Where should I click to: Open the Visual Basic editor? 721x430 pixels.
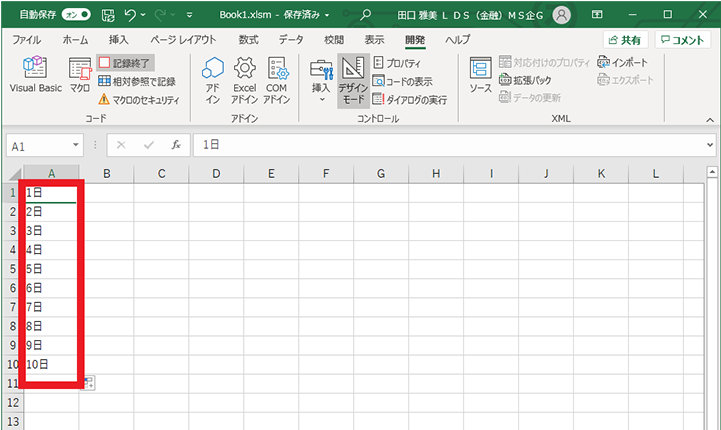[35, 75]
